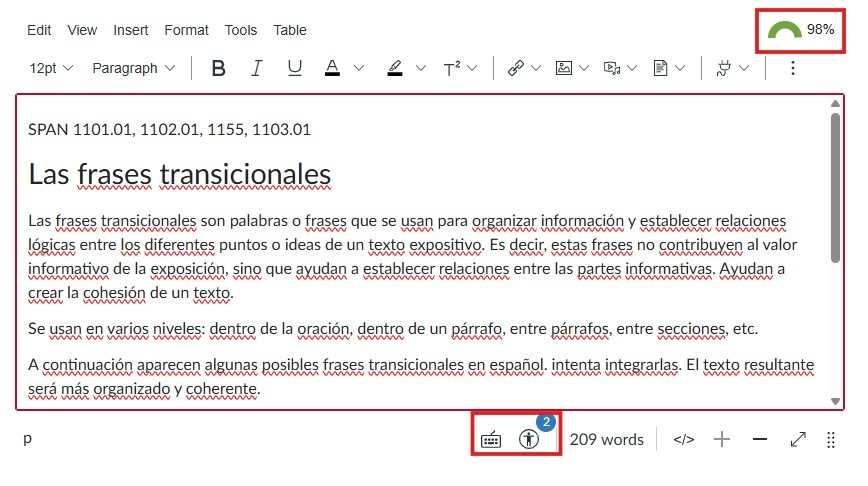
Task: Click the insert document icon
Action: (x=660, y=68)
